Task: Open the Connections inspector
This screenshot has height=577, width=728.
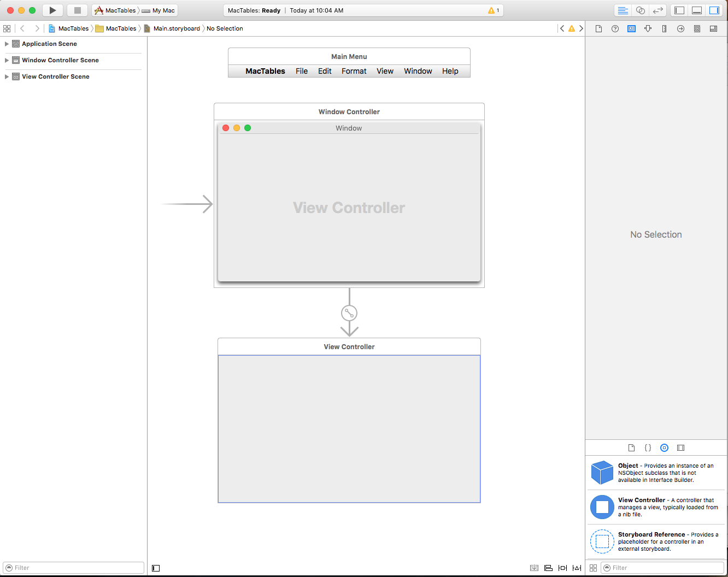Action: [x=680, y=28]
